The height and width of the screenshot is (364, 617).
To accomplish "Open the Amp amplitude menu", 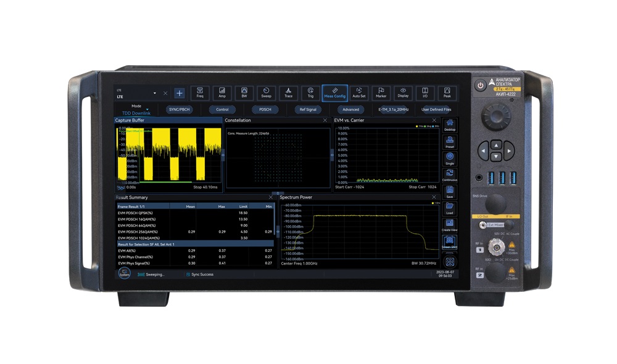I will (222, 93).
